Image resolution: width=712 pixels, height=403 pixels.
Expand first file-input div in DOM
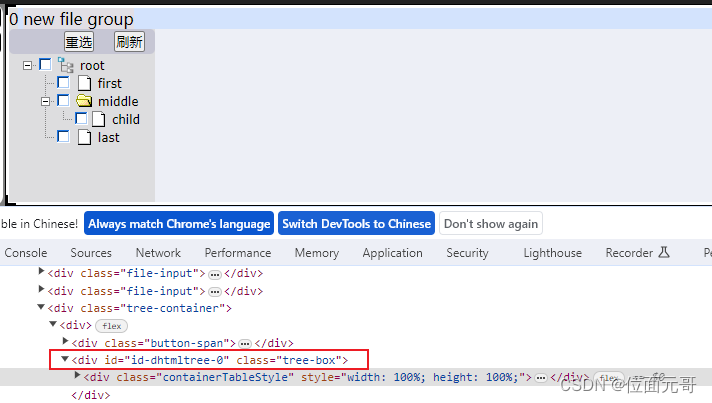pos(41,272)
